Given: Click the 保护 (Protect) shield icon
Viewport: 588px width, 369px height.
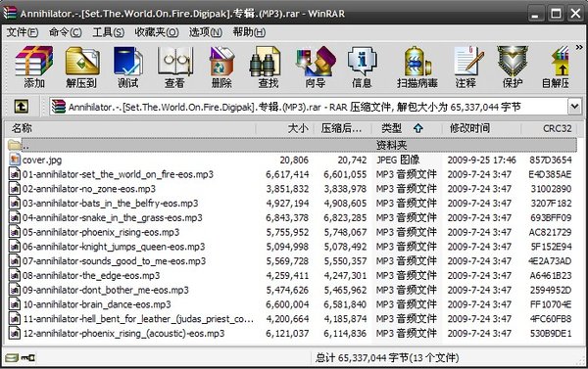Looking at the screenshot, I should point(513,67).
